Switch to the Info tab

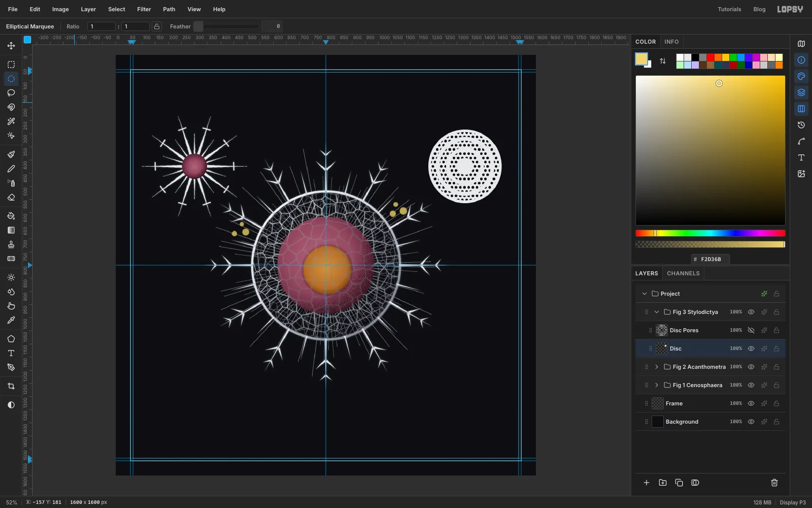(671, 42)
